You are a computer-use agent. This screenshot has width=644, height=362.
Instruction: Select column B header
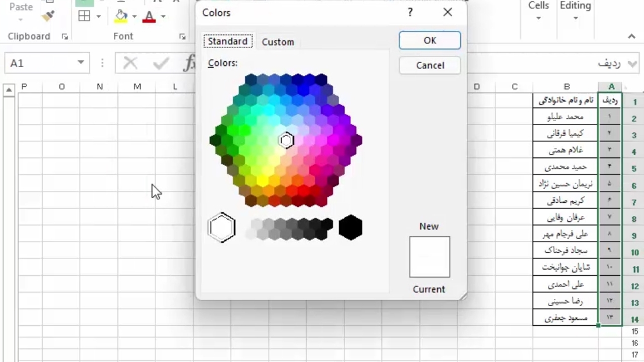[x=567, y=87]
